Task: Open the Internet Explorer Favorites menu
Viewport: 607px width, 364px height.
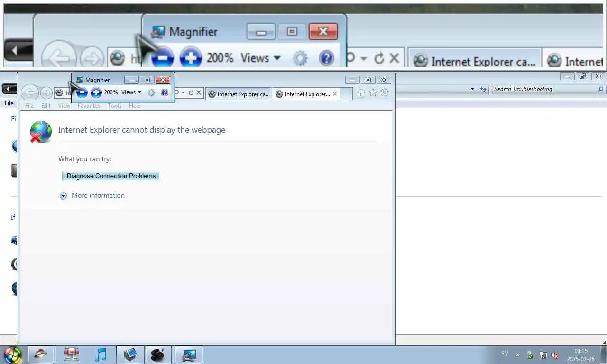Action: point(89,106)
